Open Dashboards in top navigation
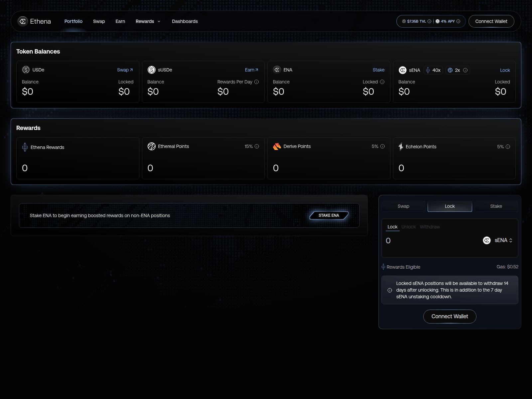 185,21
